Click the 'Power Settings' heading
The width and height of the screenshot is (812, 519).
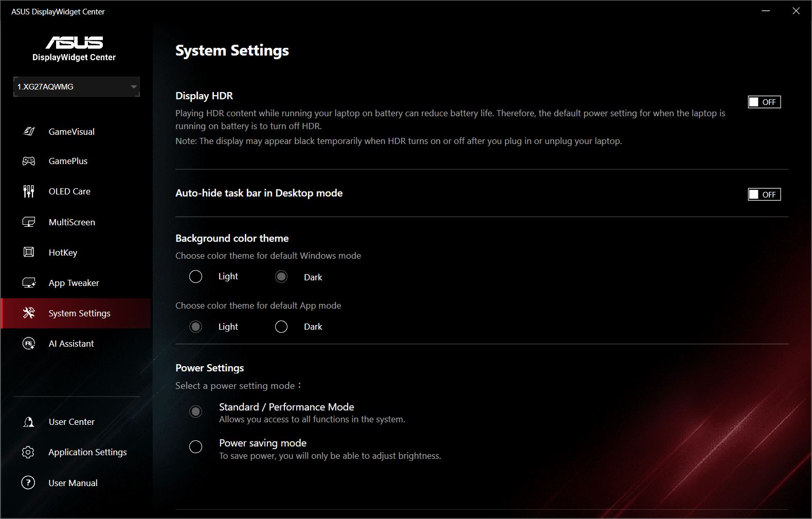tap(210, 368)
